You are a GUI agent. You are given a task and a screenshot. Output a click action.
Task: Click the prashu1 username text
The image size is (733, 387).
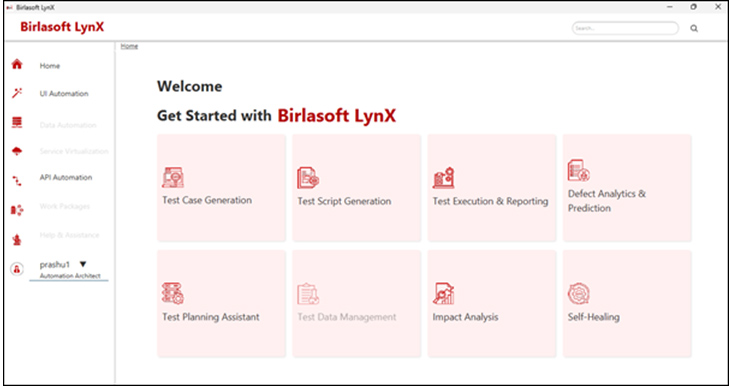pyautogui.click(x=55, y=265)
